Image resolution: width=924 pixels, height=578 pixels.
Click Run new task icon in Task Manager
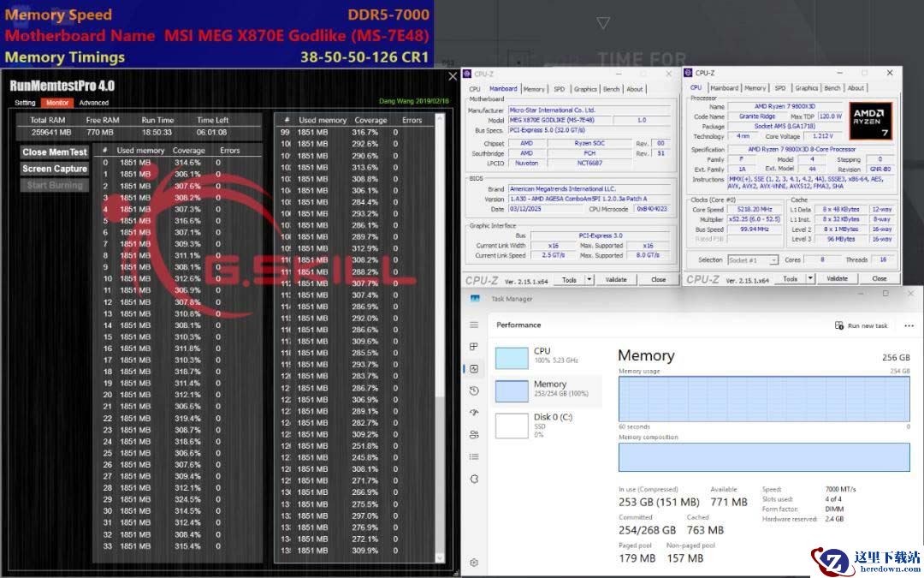(x=839, y=325)
